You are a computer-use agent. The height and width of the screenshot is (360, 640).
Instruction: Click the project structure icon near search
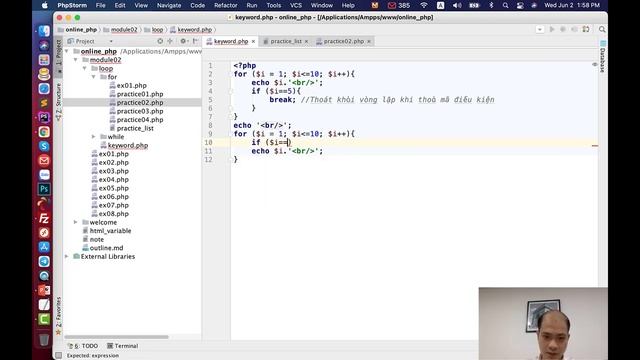[586, 29]
